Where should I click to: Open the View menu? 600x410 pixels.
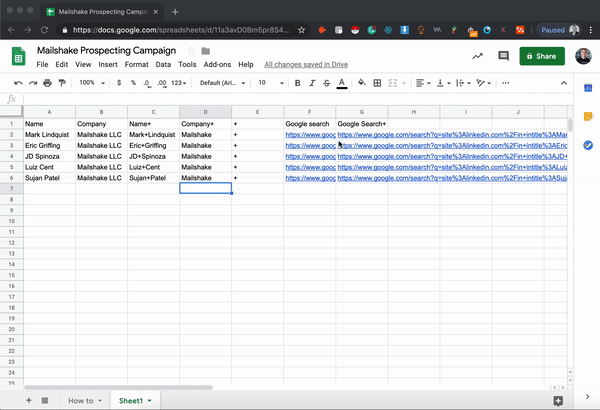[x=83, y=64]
